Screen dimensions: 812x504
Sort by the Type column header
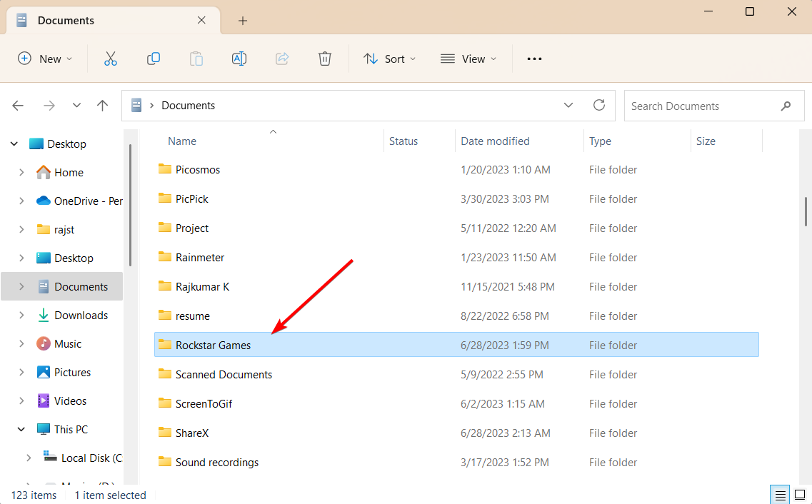[600, 141]
